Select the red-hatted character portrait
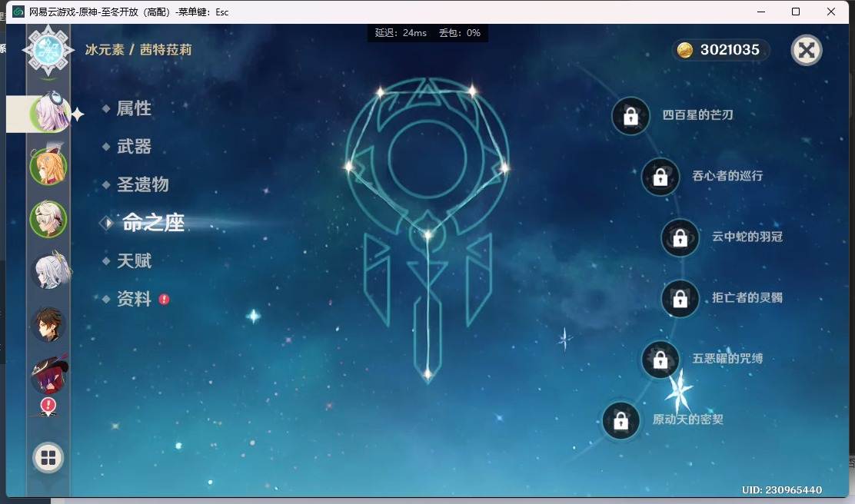 48,375
